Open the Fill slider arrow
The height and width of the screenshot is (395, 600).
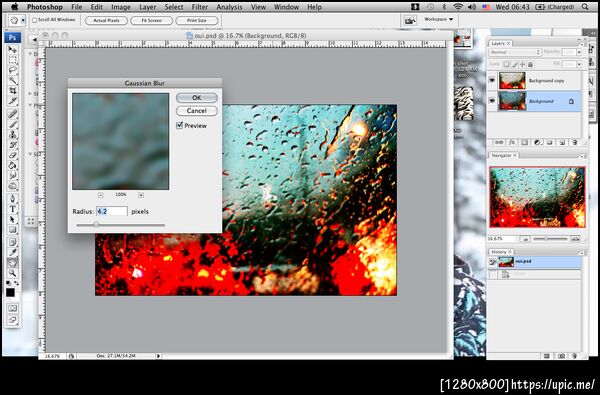coord(579,64)
